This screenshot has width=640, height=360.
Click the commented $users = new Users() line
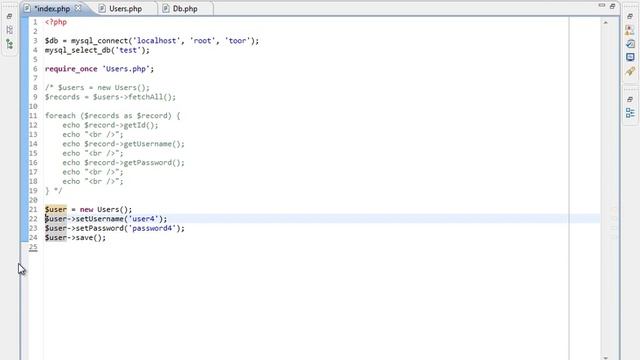tap(97, 88)
